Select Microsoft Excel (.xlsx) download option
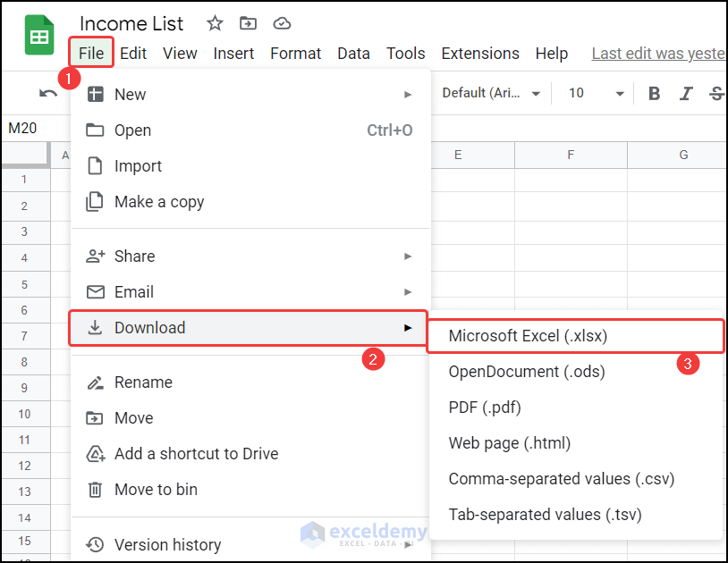 [x=528, y=336]
